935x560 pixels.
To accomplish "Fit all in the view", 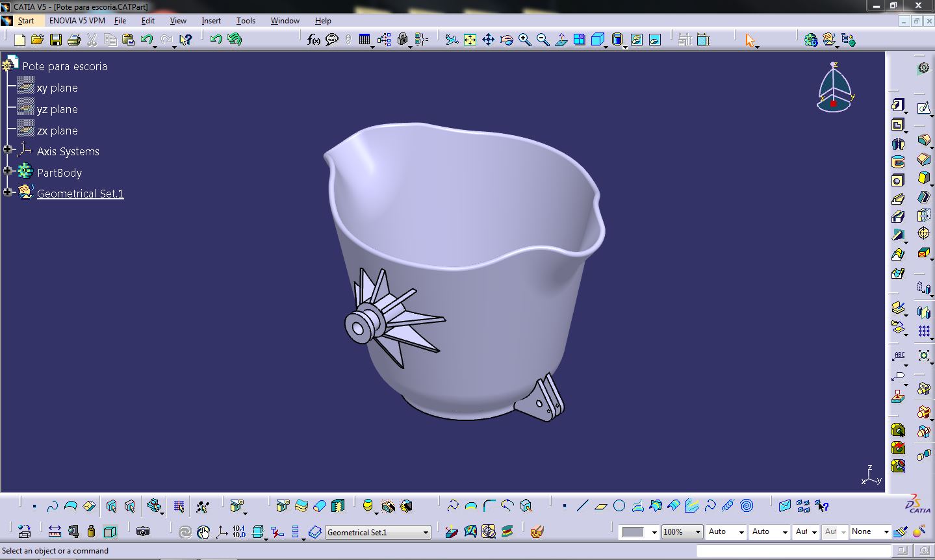I will tap(470, 40).
